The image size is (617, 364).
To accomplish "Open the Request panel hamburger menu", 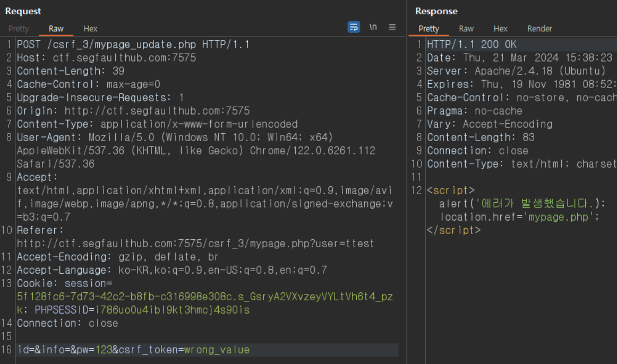I will tap(392, 27).
